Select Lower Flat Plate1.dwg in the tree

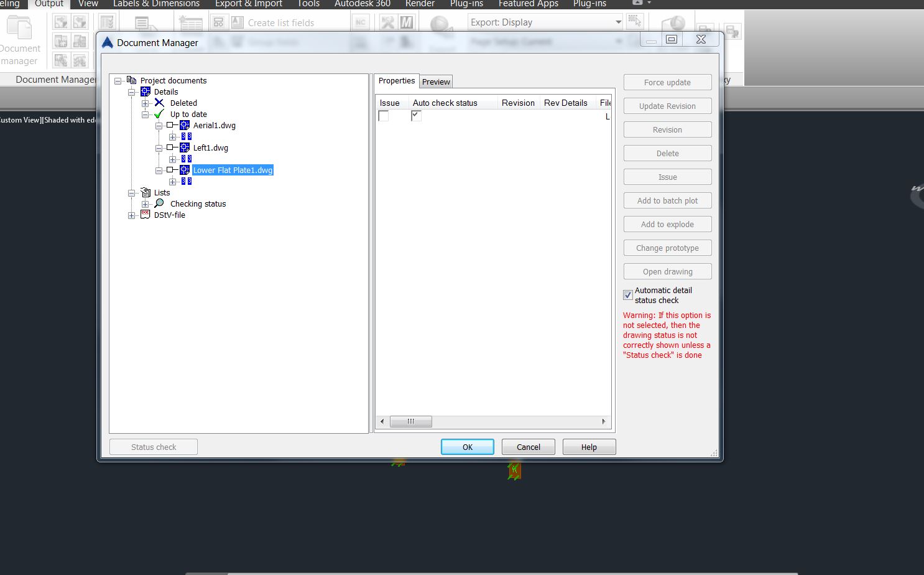[x=233, y=169]
